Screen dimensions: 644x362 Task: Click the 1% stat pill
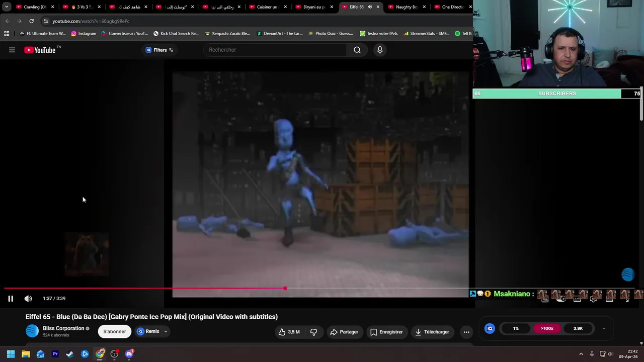tap(516, 328)
